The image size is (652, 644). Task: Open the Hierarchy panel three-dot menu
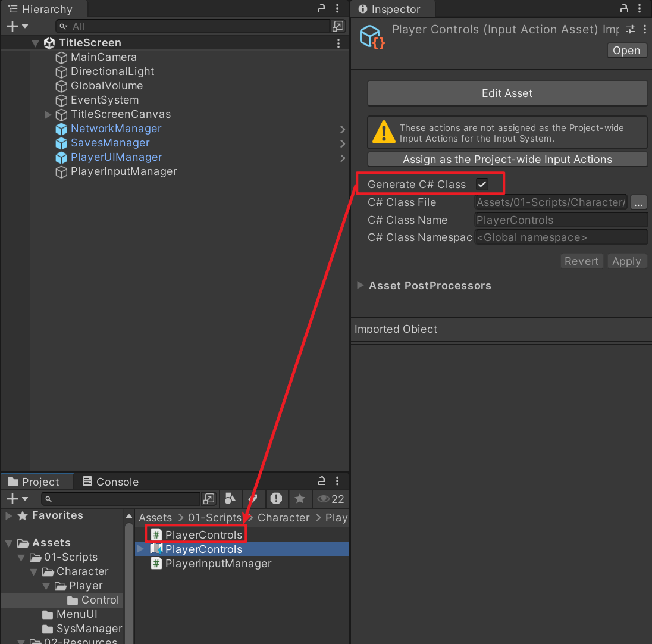click(337, 8)
